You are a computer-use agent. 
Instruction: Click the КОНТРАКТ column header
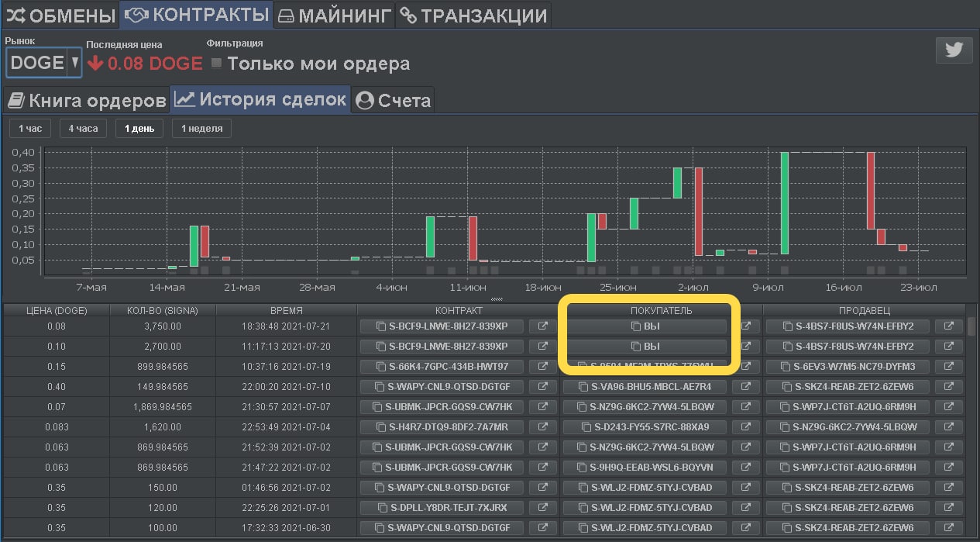pyautogui.click(x=459, y=310)
